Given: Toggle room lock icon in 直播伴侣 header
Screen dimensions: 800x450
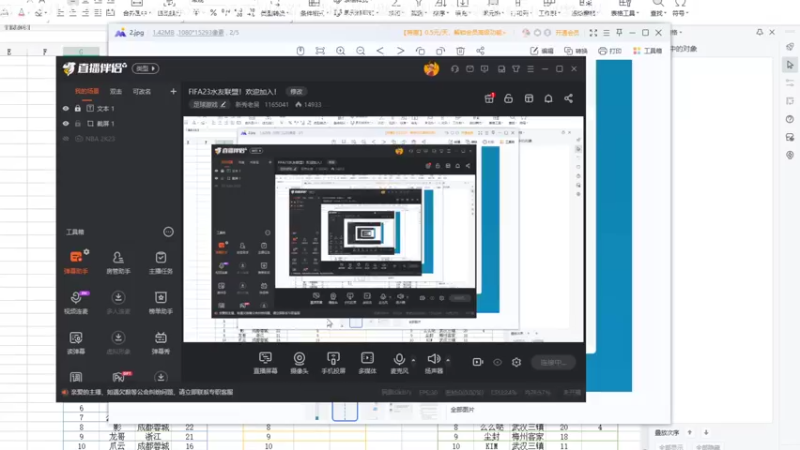Looking at the screenshot, I should click(509, 98).
